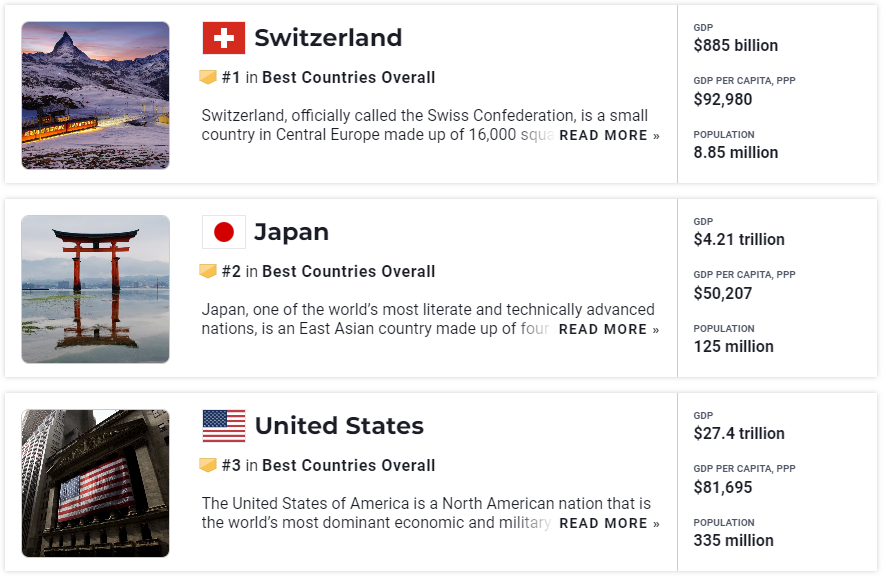Open the torii gate photo for Japan
This screenshot has width=889, height=579.
pos(95,289)
